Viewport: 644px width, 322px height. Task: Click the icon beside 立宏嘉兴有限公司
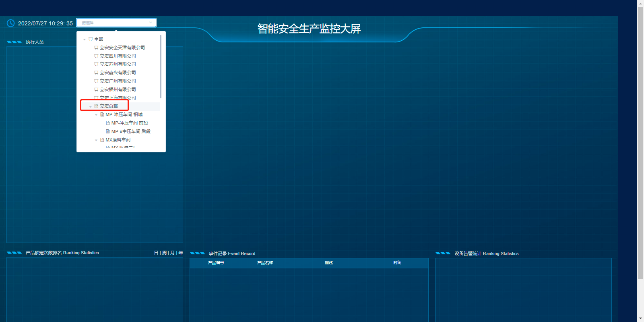pos(96,73)
